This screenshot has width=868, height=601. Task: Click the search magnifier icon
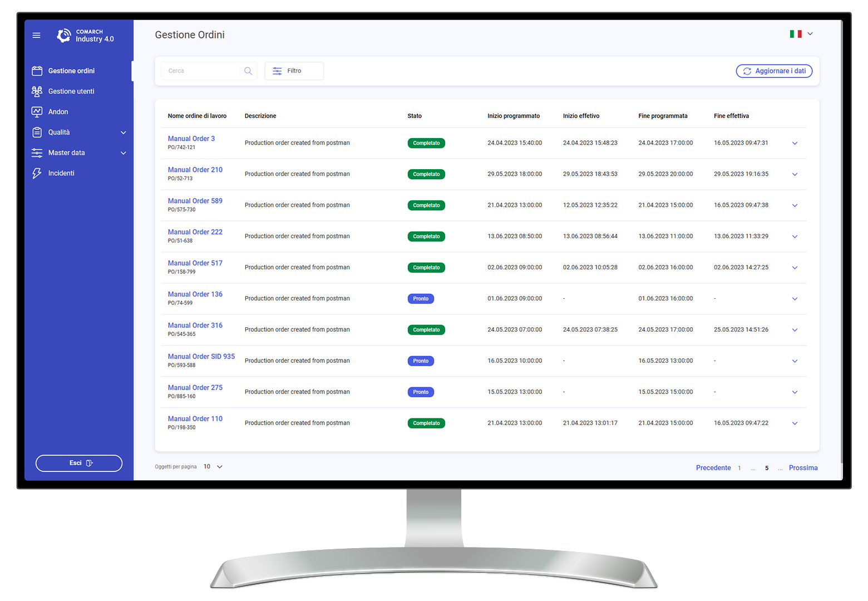click(248, 71)
